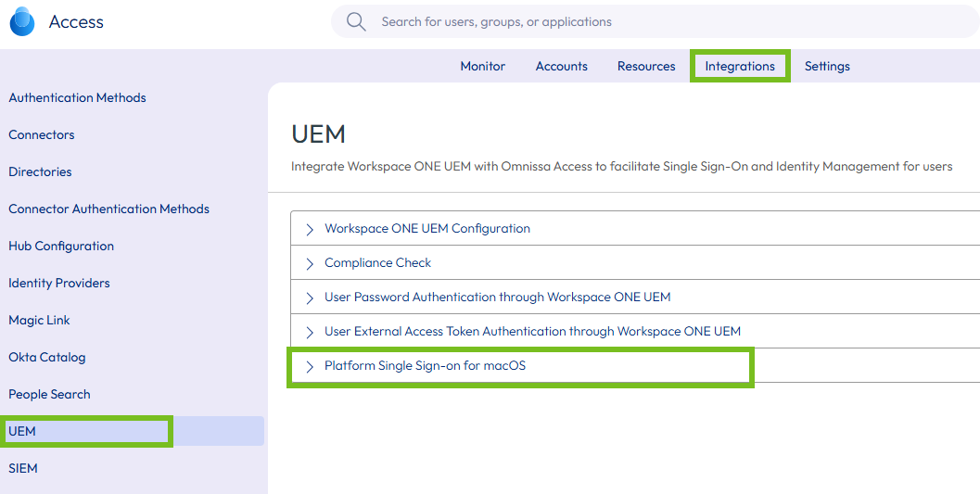Open Directories in the sidebar
The width and height of the screenshot is (980, 494).
pos(40,171)
